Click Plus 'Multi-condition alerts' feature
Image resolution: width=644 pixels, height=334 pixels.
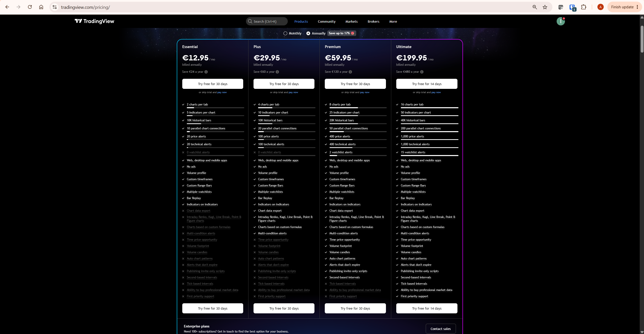click(x=272, y=233)
